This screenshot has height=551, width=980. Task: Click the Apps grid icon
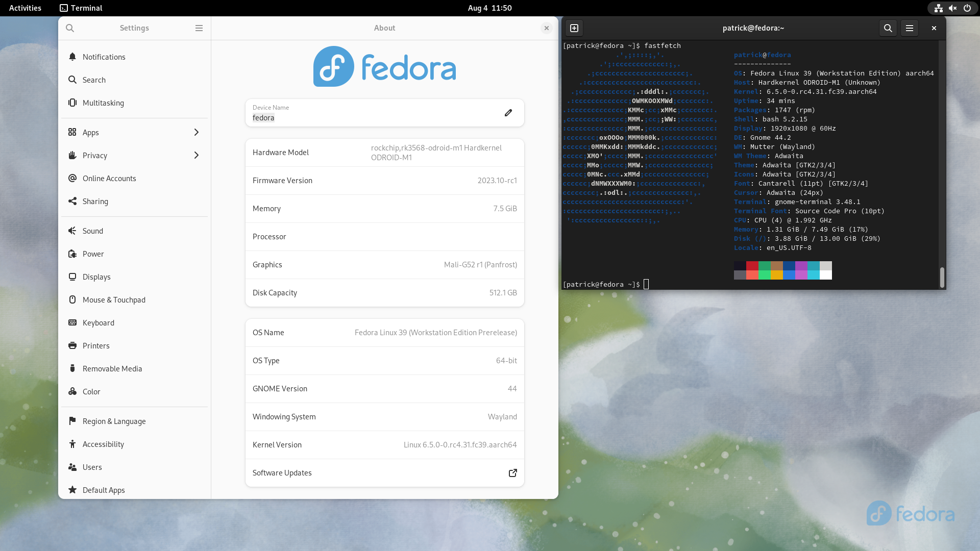pyautogui.click(x=72, y=132)
